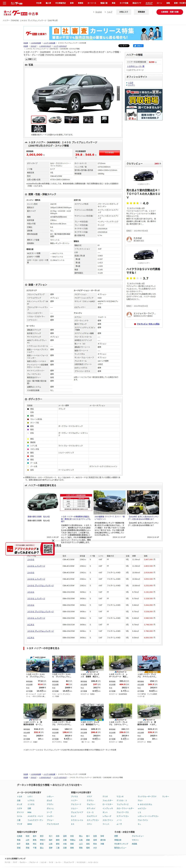
Task: Open the プリウス model link in the footer
Action: pos(74,797)
